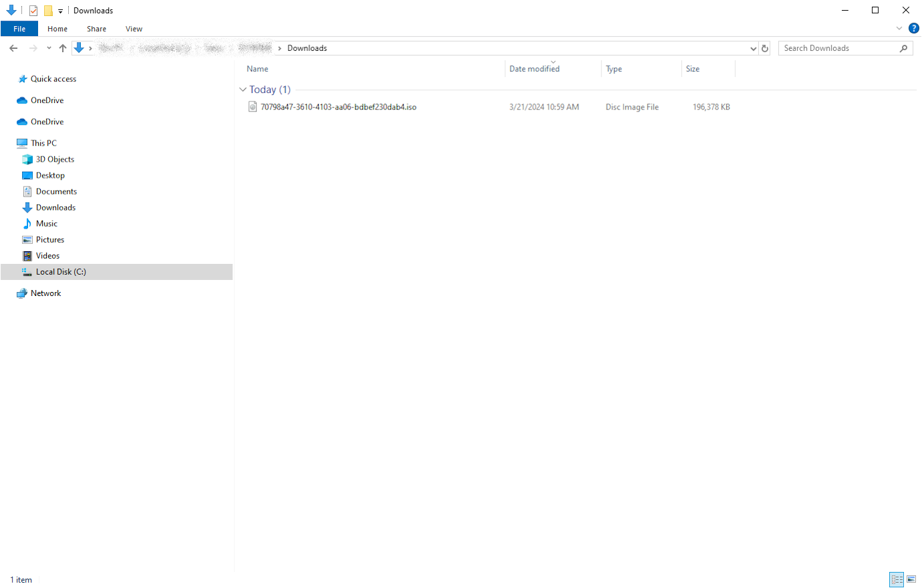The width and height of the screenshot is (922, 588).
Task: Open Local Disk (C:) in sidebar
Action: 61,272
